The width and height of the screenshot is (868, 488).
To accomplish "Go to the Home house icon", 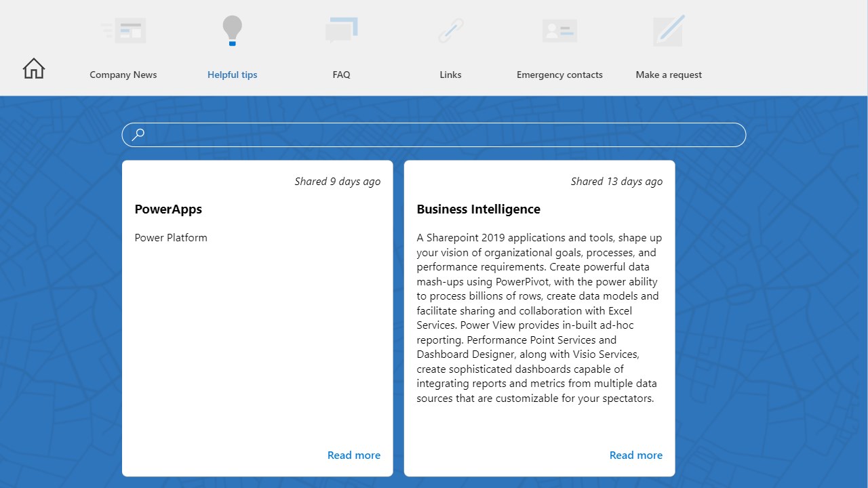I will [x=33, y=68].
